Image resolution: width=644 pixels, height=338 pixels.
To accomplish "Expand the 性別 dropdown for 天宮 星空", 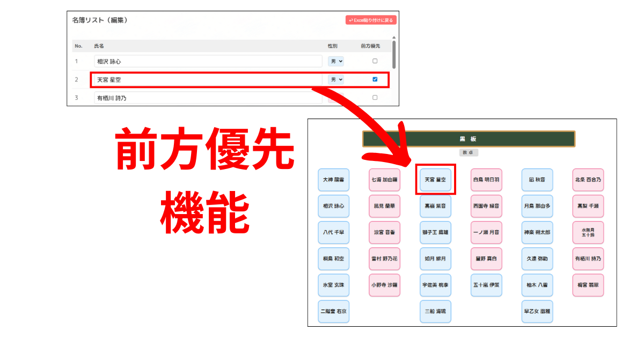I will (336, 79).
